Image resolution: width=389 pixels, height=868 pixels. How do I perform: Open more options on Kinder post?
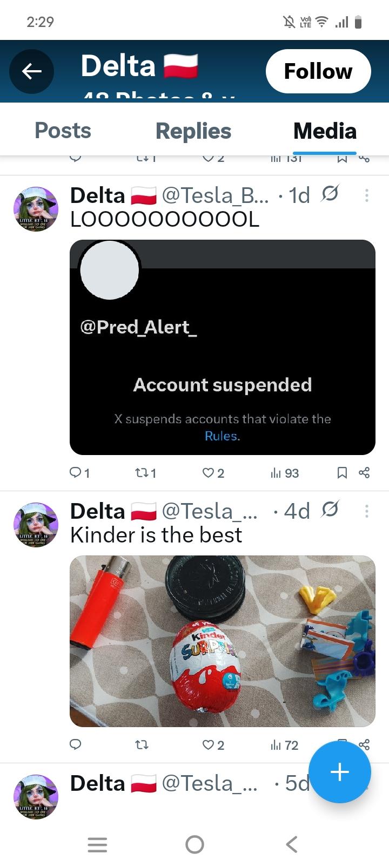[x=367, y=511]
